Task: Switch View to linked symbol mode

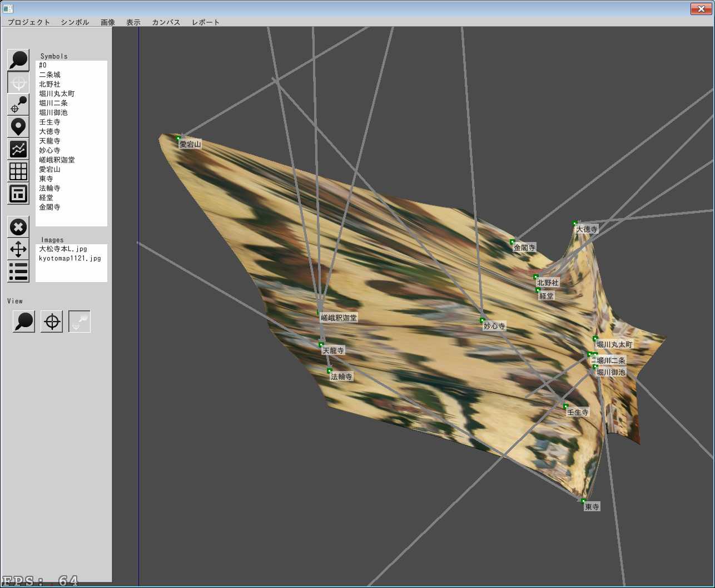Action: (x=80, y=322)
